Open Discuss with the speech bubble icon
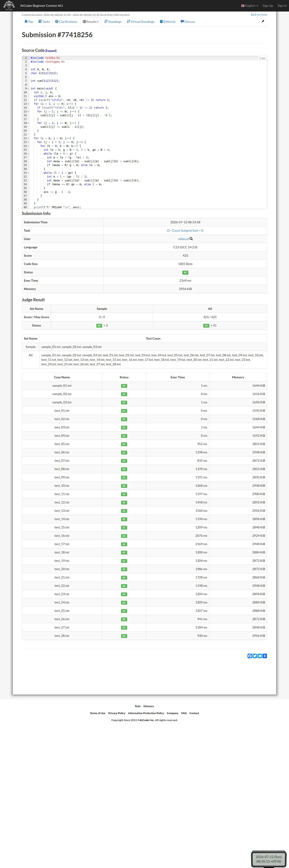 coord(188,22)
